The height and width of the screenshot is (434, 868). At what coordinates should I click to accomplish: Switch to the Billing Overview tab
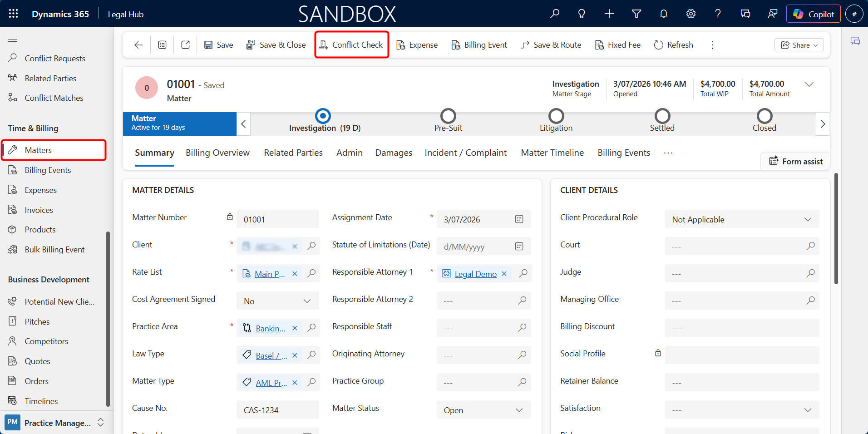[217, 153]
